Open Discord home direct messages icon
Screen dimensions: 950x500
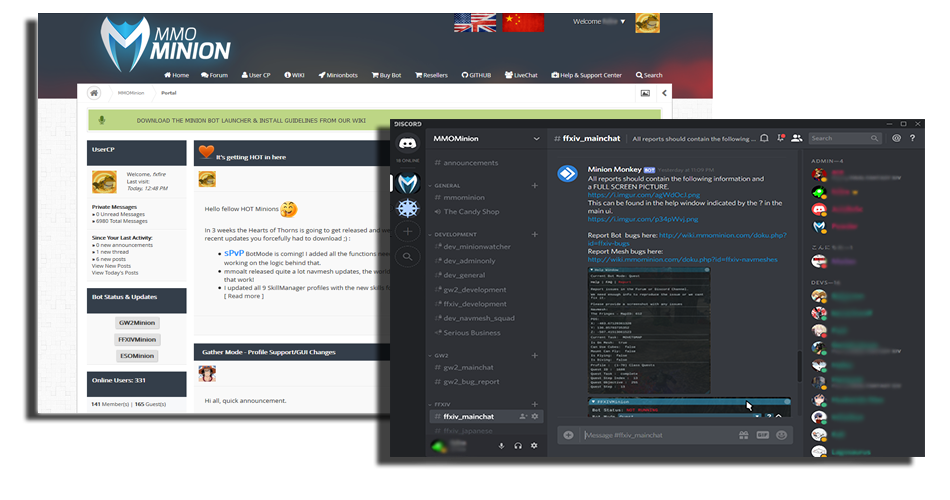[408, 144]
